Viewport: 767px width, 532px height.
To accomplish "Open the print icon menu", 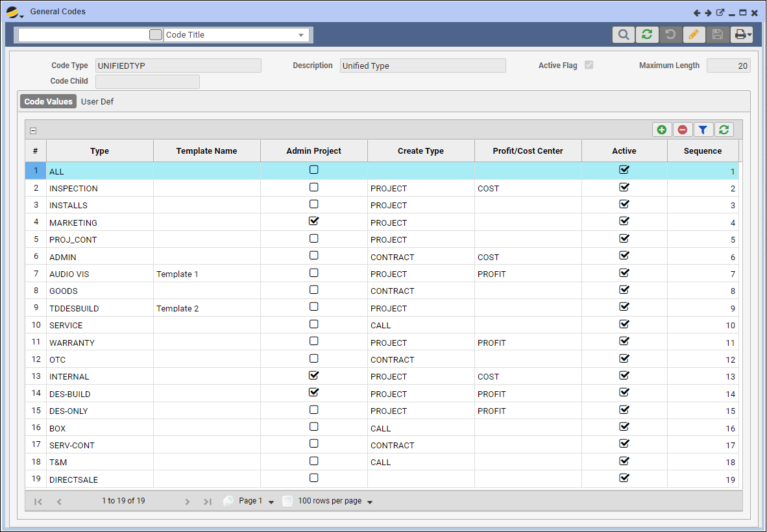I will pyautogui.click(x=742, y=35).
